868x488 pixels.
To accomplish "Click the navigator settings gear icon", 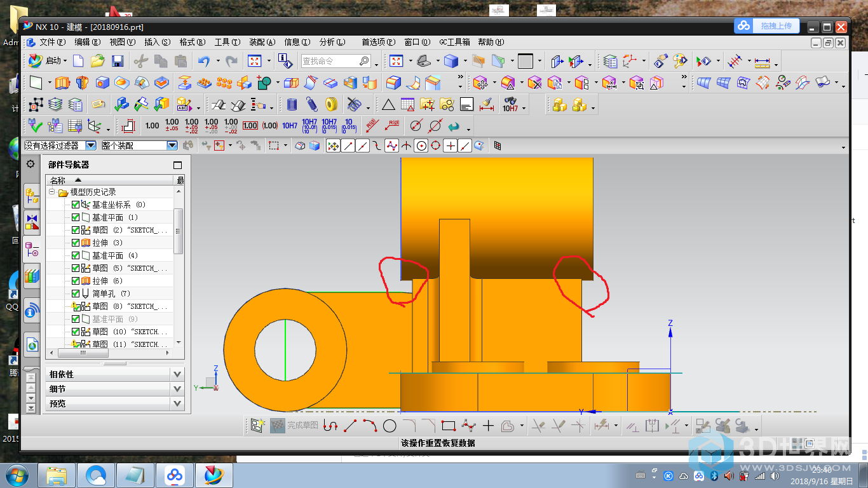I will pos(30,164).
